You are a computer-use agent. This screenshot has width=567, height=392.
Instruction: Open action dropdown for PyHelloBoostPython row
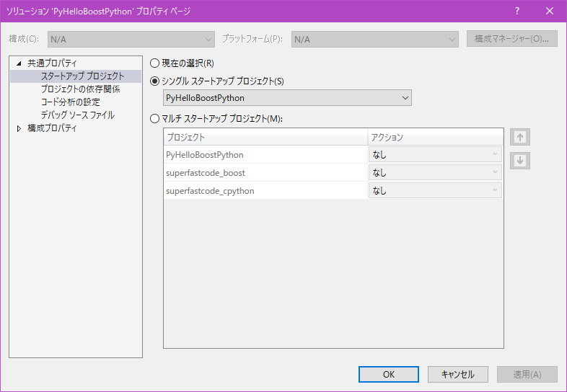coord(435,154)
